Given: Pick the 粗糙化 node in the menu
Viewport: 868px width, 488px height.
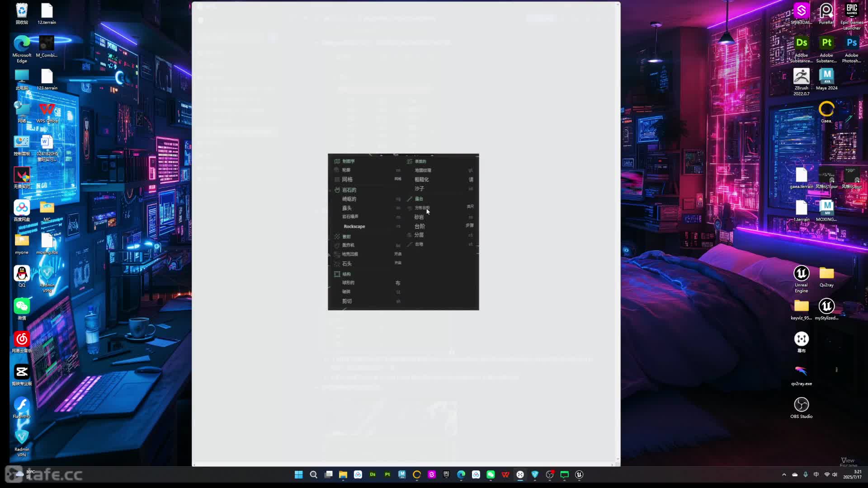Looking at the screenshot, I should click(422, 179).
